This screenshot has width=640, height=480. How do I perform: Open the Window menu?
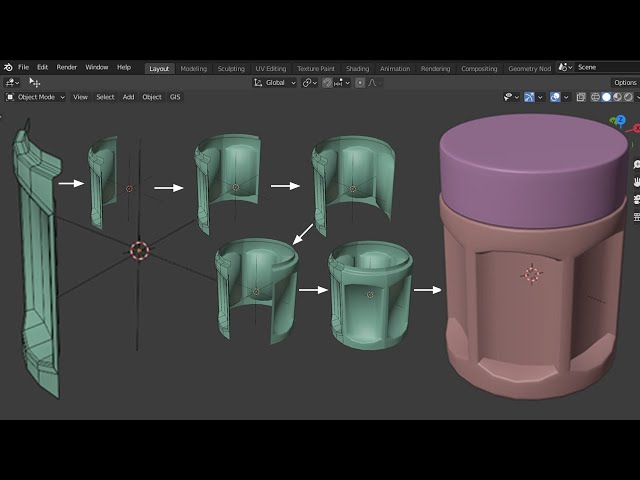(97, 67)
